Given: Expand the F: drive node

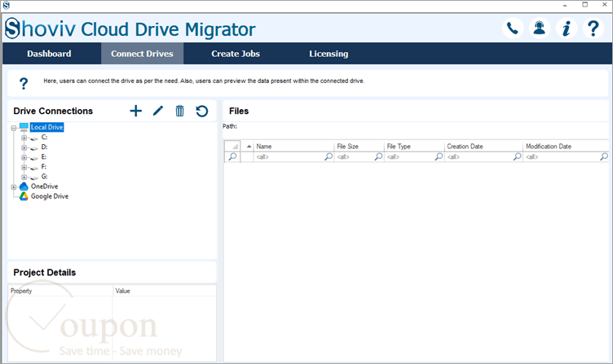Looking at the screenshot, I should 24,167.
